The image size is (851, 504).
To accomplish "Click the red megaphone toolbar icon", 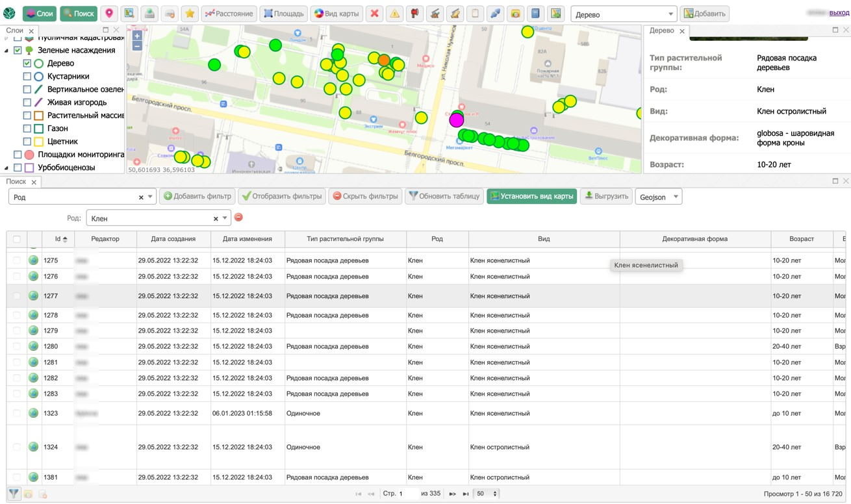I will point(414,14).
